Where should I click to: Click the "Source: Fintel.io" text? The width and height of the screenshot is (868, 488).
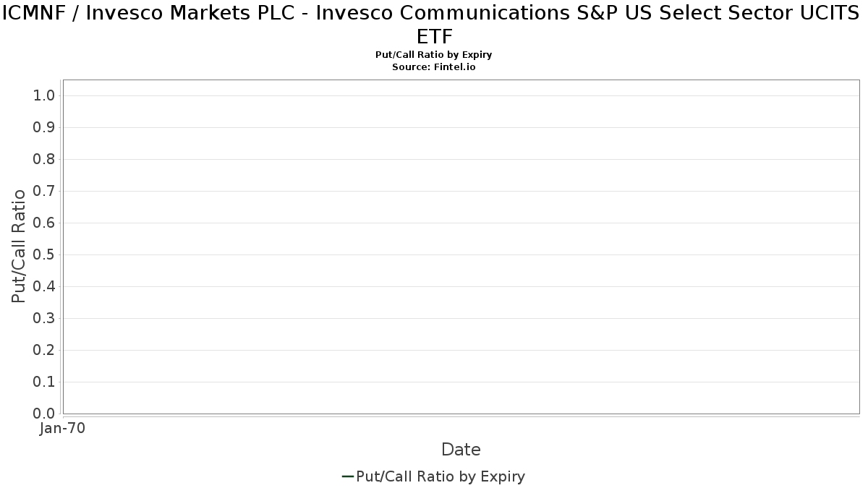[434, 67]
